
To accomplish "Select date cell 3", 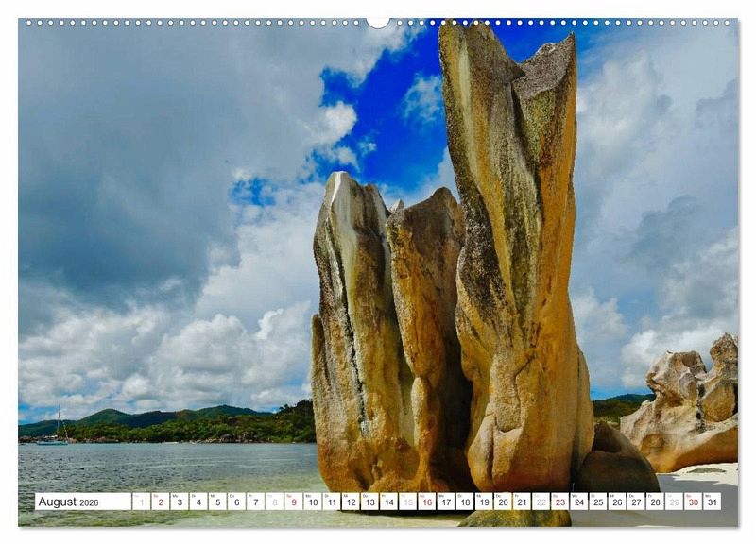I will tap(180, 502).
